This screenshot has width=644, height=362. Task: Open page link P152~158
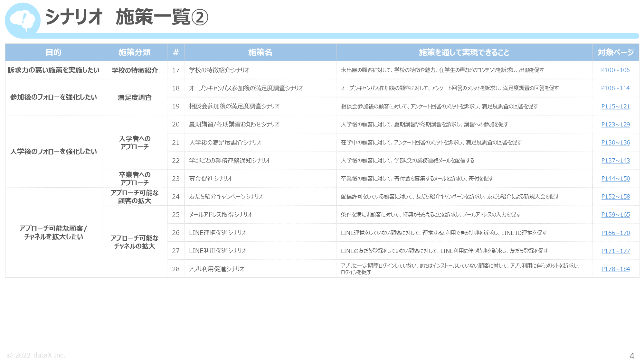pos(615,197)
